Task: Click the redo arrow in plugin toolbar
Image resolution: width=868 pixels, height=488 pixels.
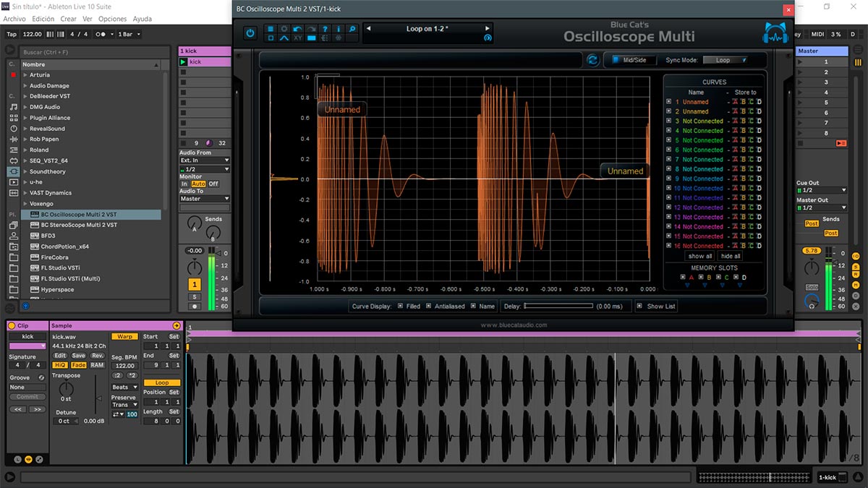Action: [x=311, y=29]
